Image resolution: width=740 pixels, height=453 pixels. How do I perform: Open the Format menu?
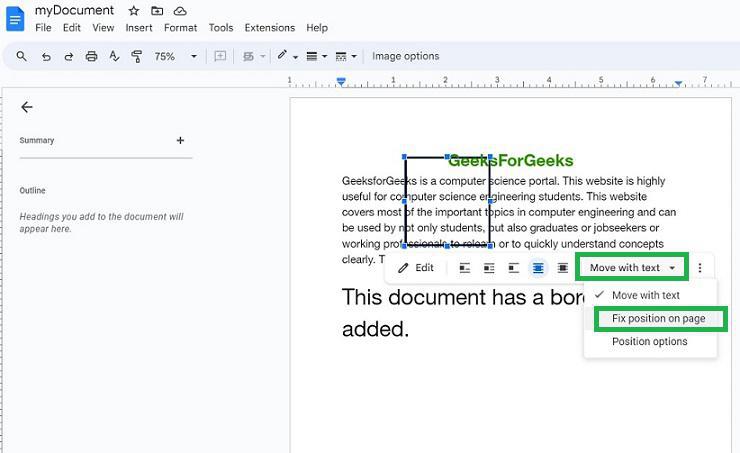pos(180,28)
